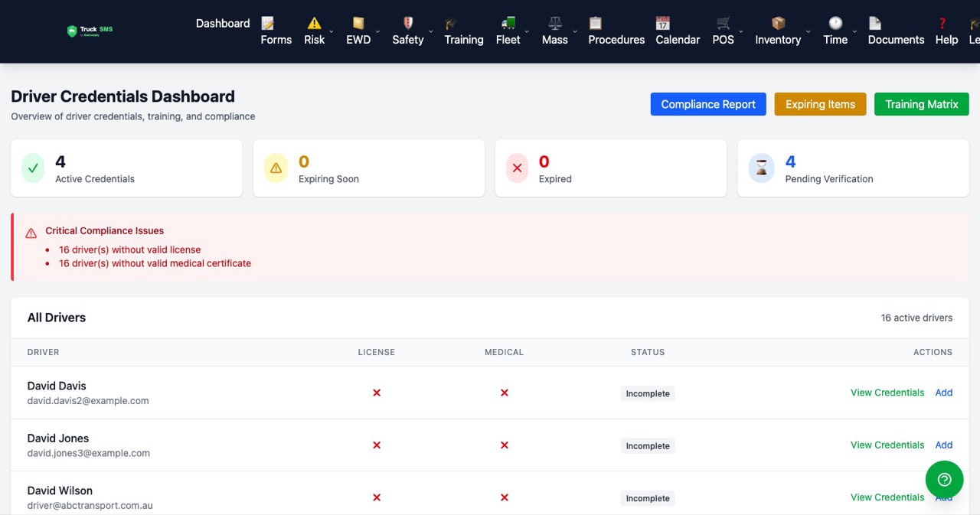Click the POS shopping cart icon
The width and height of the screenshot is (980, 515).
pyautogui.click(x=724, y=23)
